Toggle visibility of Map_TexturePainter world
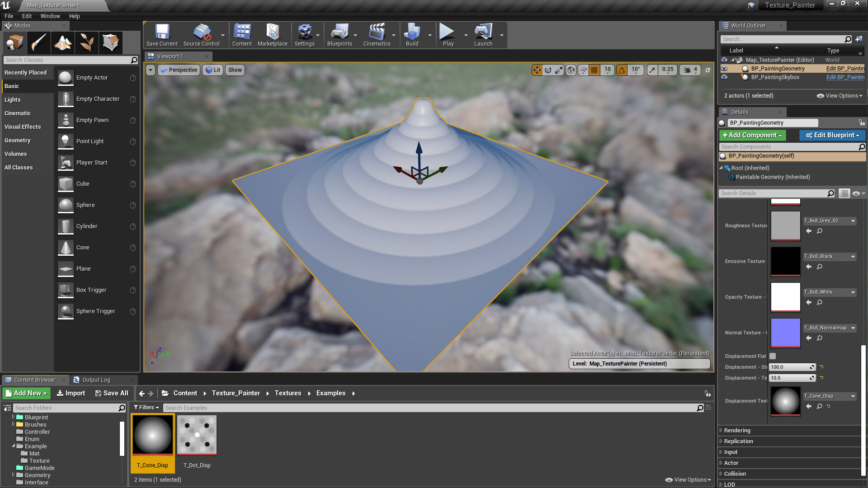 click(724, 60)
